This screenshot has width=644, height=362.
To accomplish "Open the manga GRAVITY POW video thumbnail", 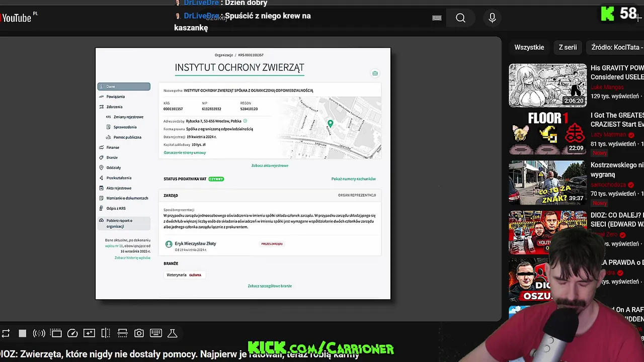I will pyautogui.click(x=547, y=85).
